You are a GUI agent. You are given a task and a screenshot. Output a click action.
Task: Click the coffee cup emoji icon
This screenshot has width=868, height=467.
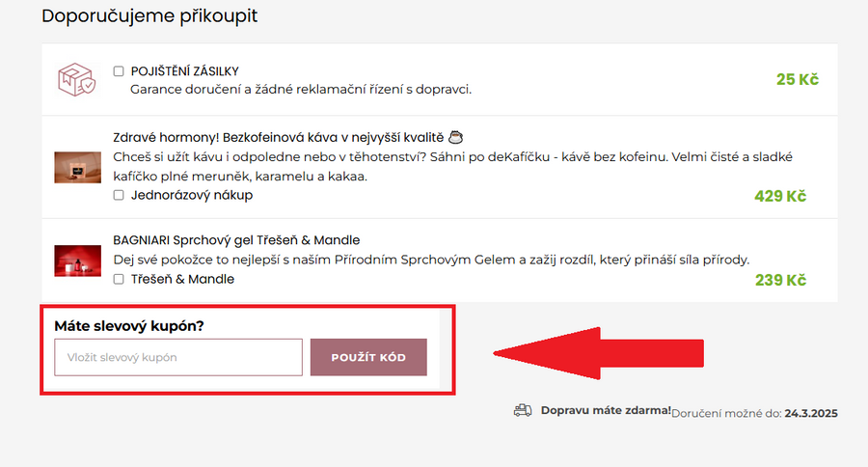(x=457, y=137)
